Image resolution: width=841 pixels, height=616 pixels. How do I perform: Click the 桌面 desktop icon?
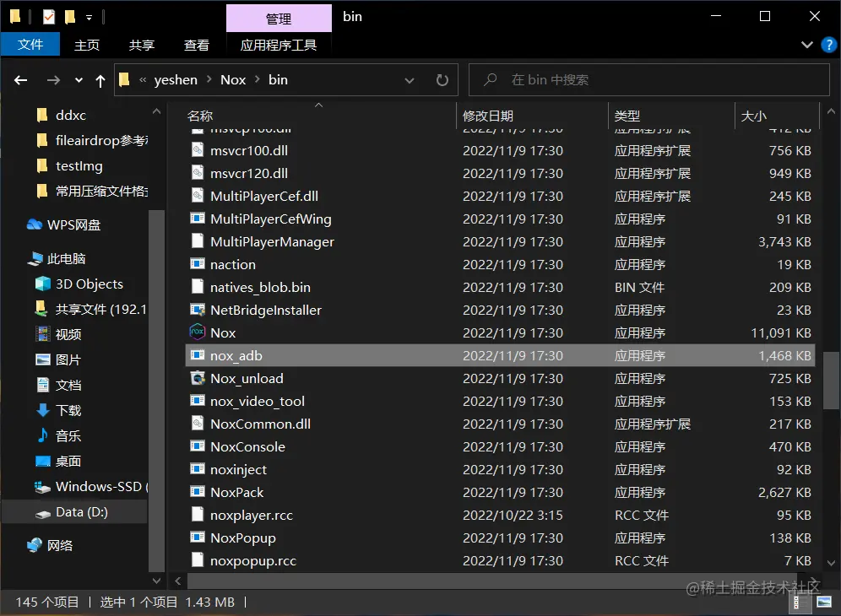pyautogui.click(x=42, y=461)
